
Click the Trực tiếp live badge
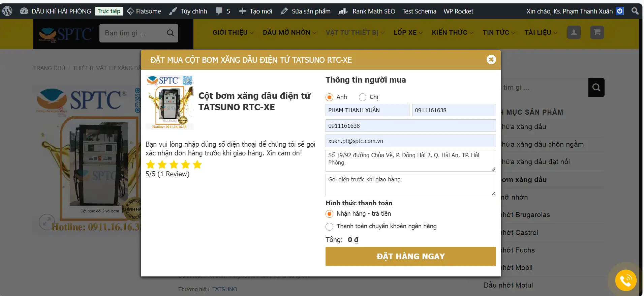[109, 11]
